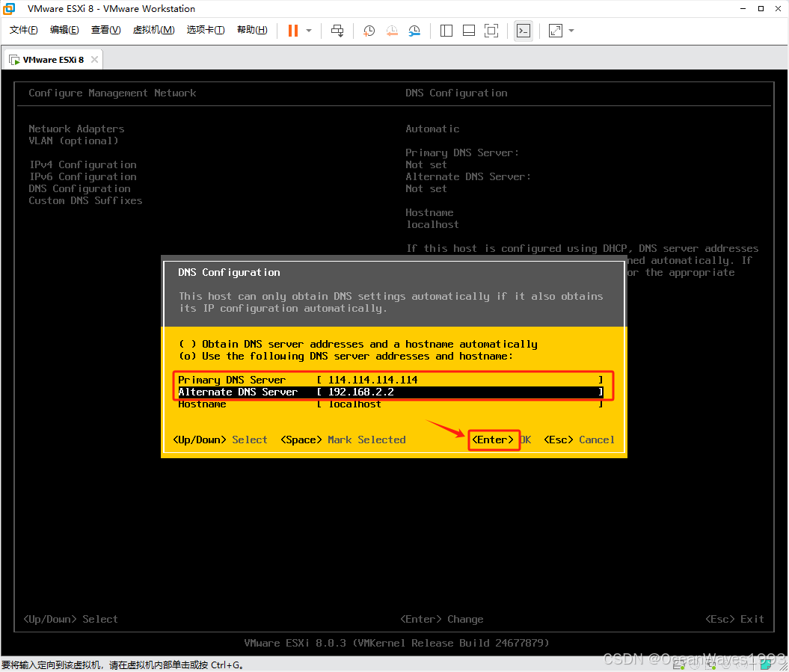Click Network Adapters menu entry
The image size is (789, 672).
click(76, 129)
